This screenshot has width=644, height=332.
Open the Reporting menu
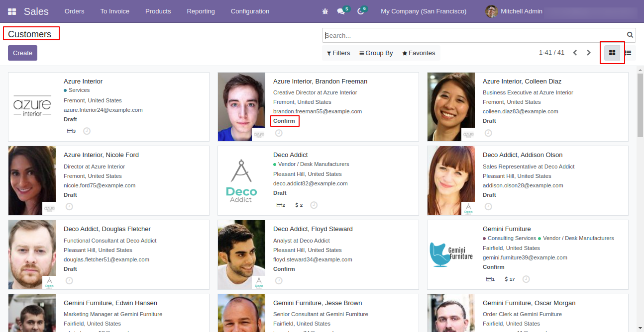pos(201,11)
